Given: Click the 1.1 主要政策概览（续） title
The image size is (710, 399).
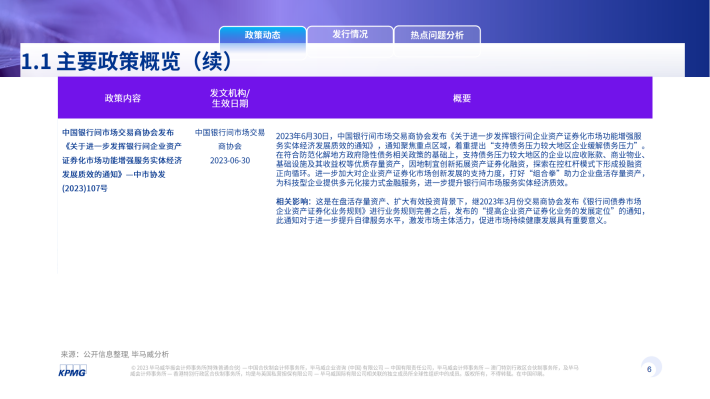Looking at the screenshot, I should click(x=127, y=61).
